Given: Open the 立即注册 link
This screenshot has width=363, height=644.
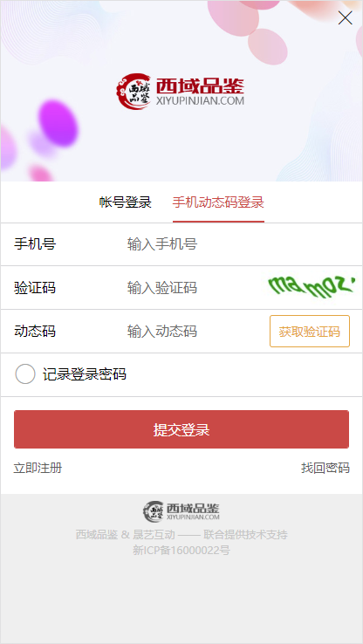Looking at the screenshot, I should click(x=38, y=468).
